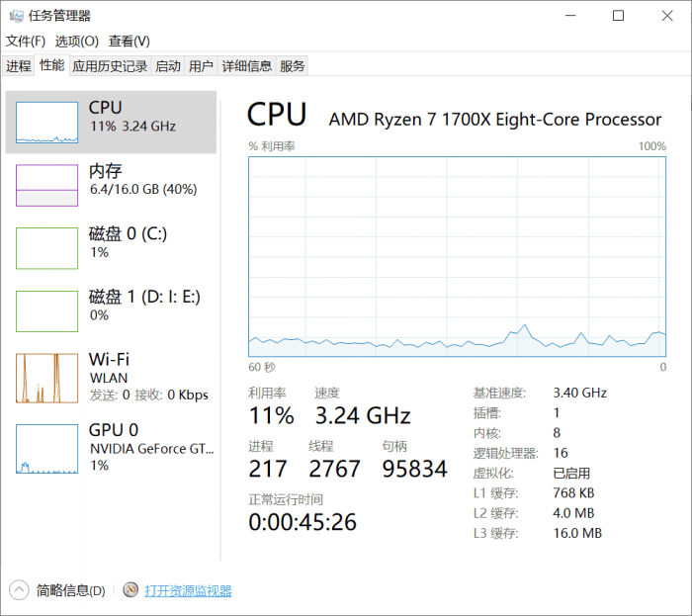
Task: Switch to the 进程 tab
Action: 19,66
